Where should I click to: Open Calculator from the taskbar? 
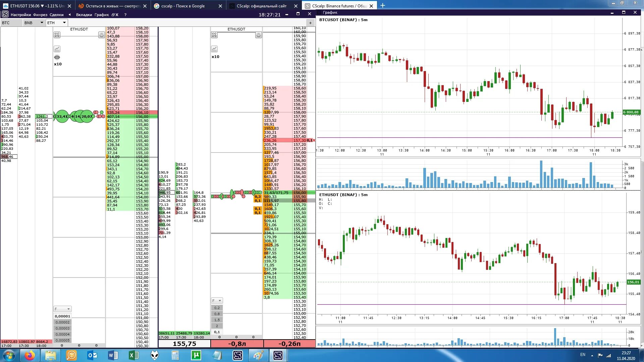(x=175, y=355)
